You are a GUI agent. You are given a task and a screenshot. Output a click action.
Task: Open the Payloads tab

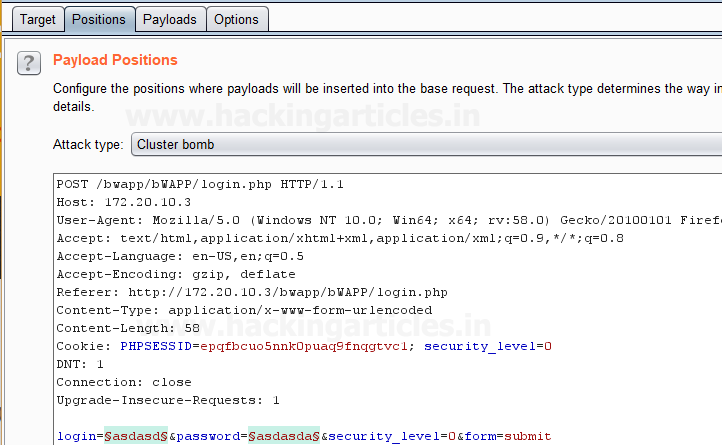pos(170,19)
